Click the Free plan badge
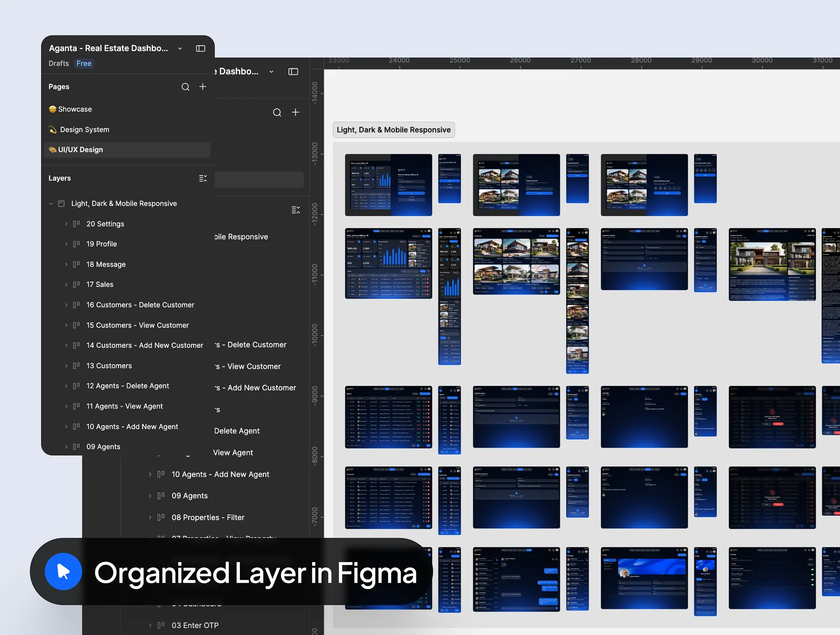Viewport: 840px width, 635px height. click(84, 63)
